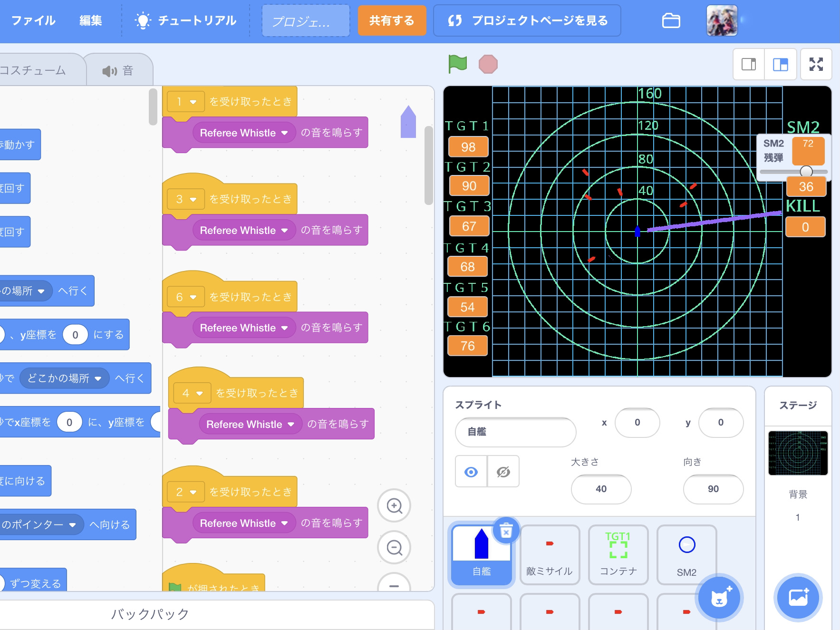Open the どこかの場所 dropdown in glide block
Screen dimensions: 840x630
tap(98, 378)
